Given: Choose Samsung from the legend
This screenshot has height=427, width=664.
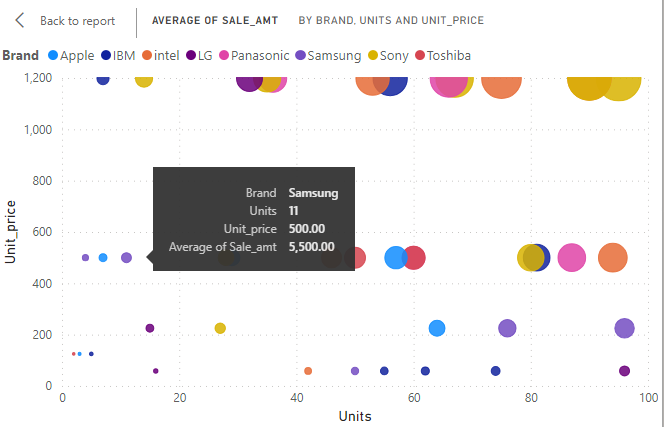Looking at the screenshot, I should tap(333, 56).
